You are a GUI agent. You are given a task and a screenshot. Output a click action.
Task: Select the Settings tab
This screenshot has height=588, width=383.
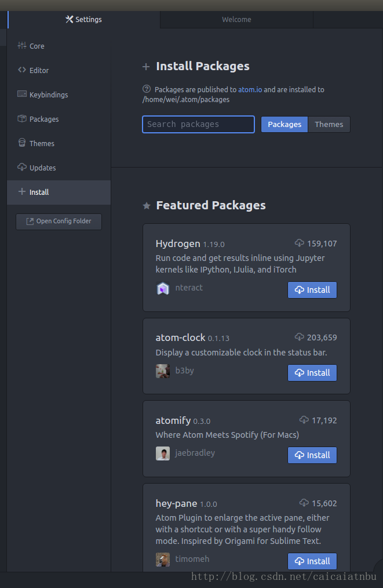click(x=83, y=20)
